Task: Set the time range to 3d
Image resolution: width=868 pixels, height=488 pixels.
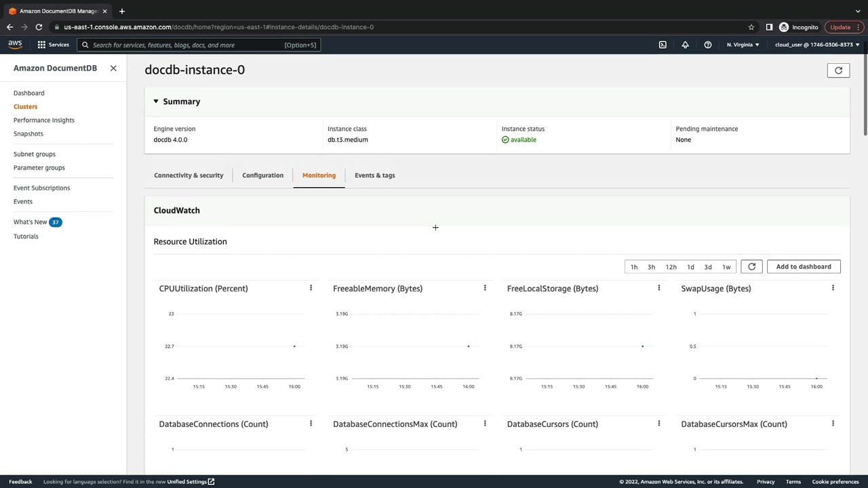Action: (708, 267)
